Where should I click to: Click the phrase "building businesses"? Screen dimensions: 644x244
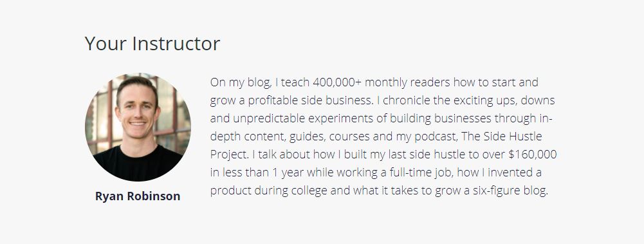point(441,118)
